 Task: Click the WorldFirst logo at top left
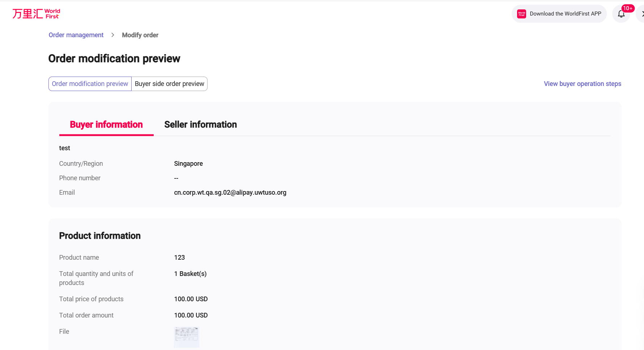coord(36,13)
